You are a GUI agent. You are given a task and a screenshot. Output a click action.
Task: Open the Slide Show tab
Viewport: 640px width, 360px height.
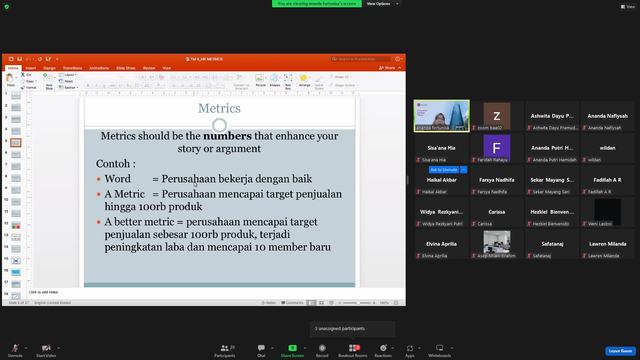[x=126, y=68]
